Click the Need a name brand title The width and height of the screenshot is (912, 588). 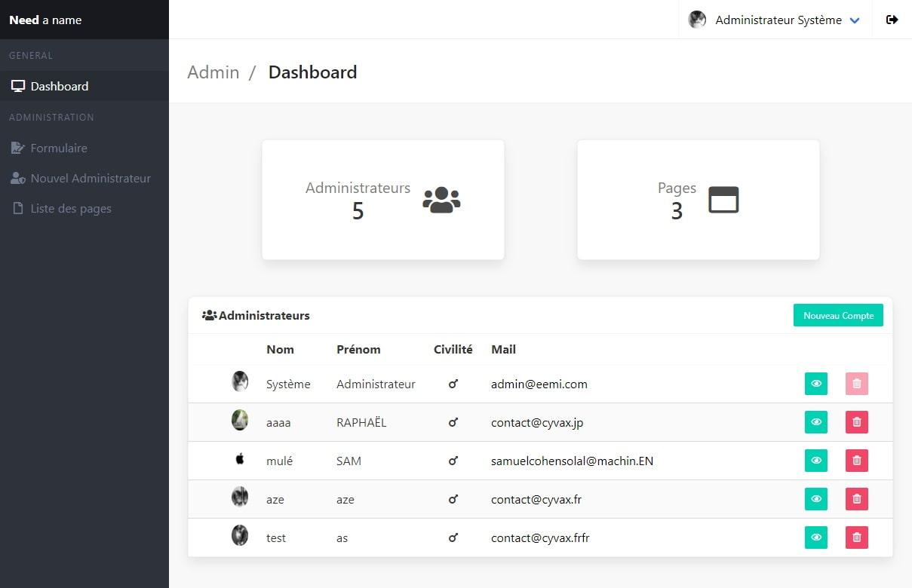45,20
